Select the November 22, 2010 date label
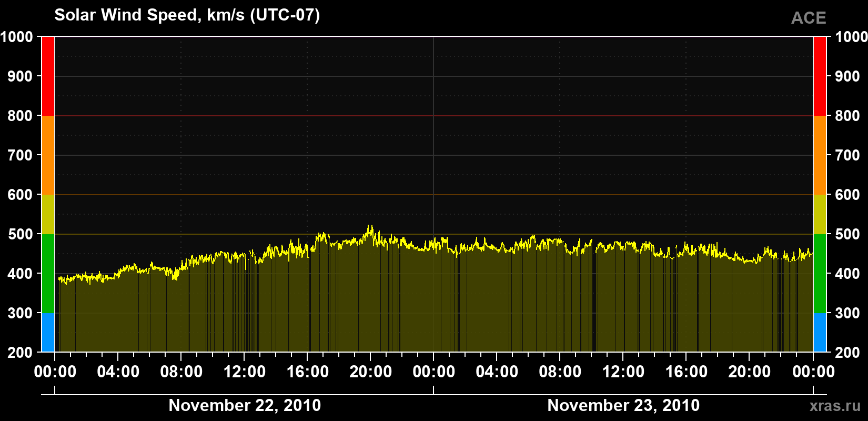The image size is (868, 421). coord(245,405)
